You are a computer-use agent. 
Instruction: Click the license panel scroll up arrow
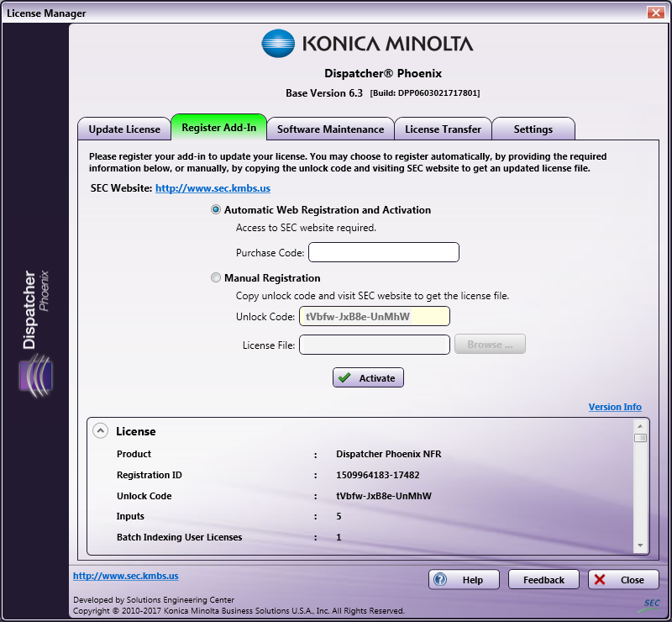click(x=640, y=426)
